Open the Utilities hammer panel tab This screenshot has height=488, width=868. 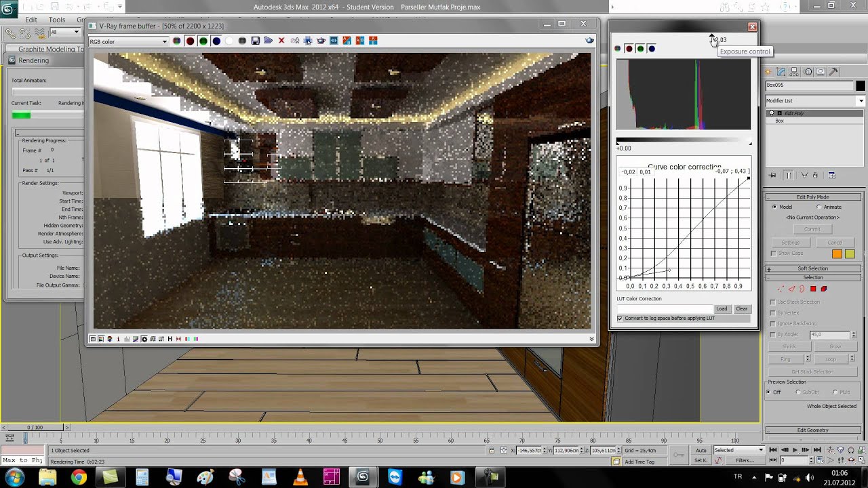coord(833,72)
